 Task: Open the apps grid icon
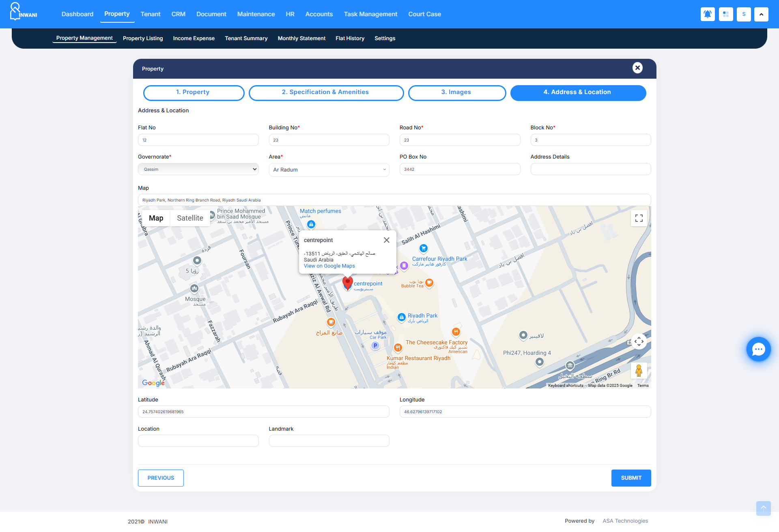[x=726, y=14]
